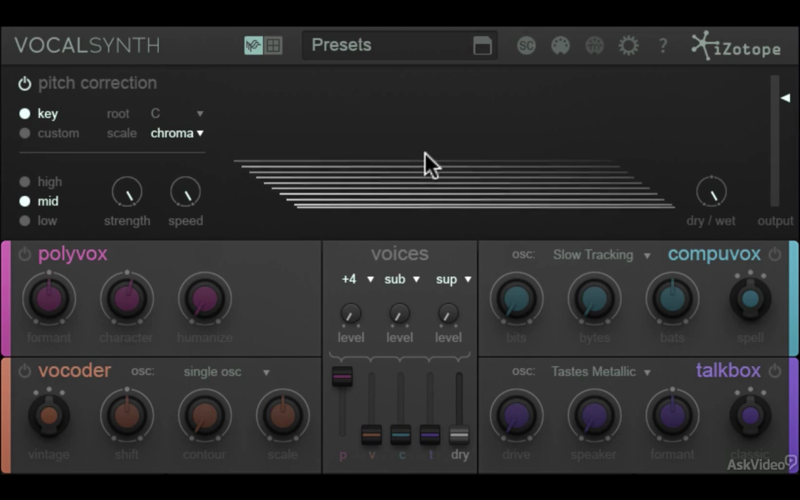The image size is (800, 500).
Task: Click the compuvox bats knob
Action: (672, 298)
